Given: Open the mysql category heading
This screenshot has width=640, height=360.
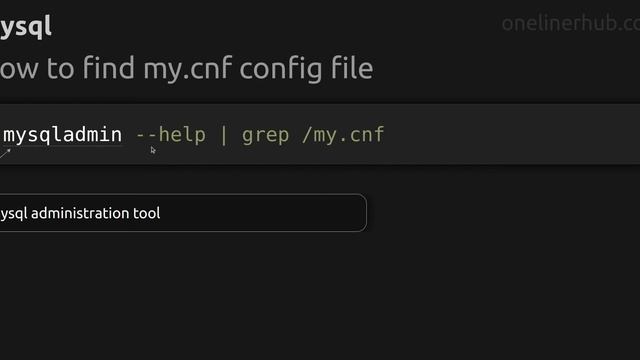Looking at the screenshot, I should 26,27.
